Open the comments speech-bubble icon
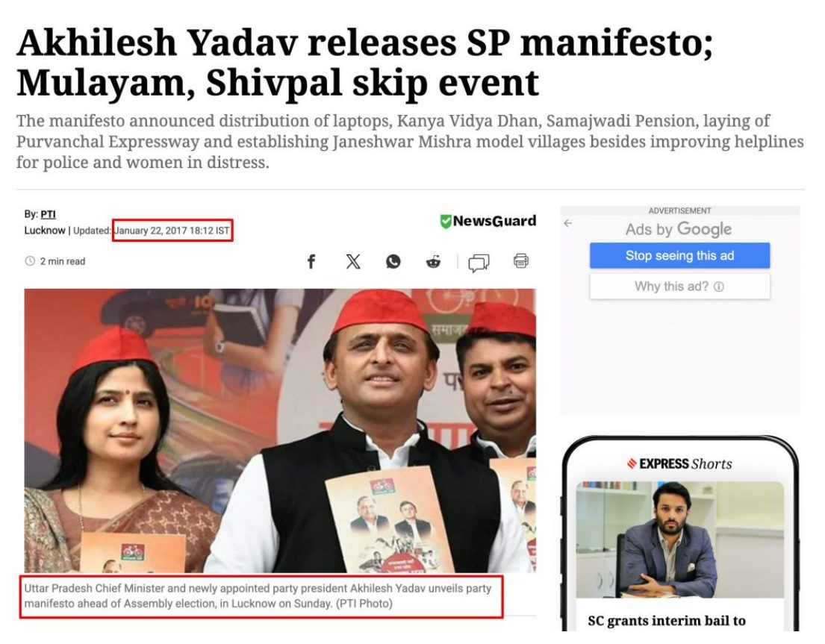The width and height of the screenshot is (825, 644). 479,263
